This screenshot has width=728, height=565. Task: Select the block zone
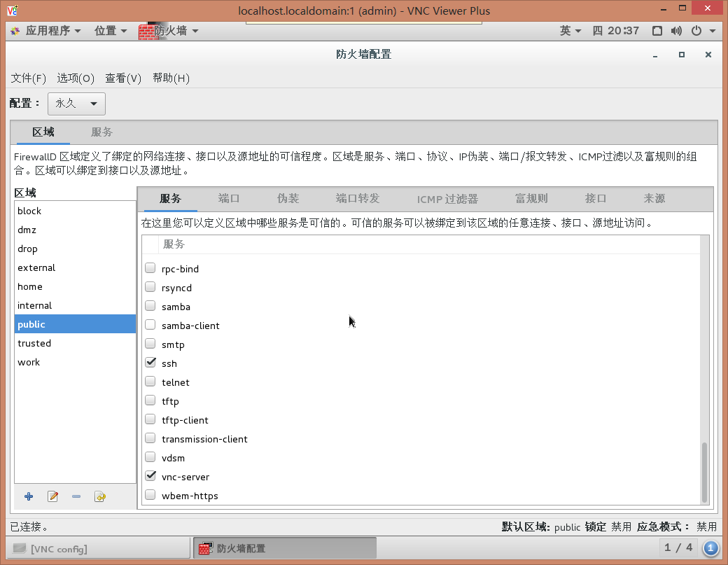click(75, 211)
